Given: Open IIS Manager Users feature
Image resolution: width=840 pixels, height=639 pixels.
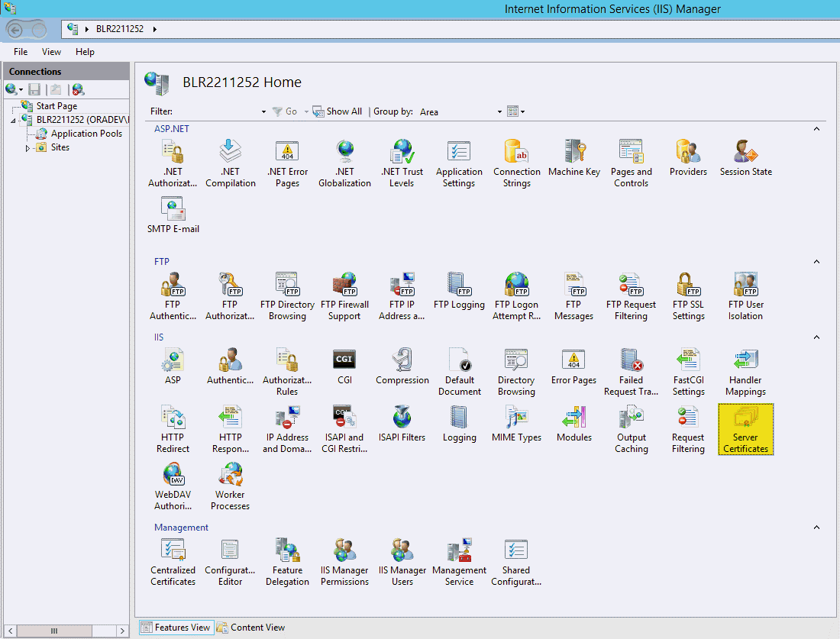Looking at the screenshot, I should tap(402, 562).
